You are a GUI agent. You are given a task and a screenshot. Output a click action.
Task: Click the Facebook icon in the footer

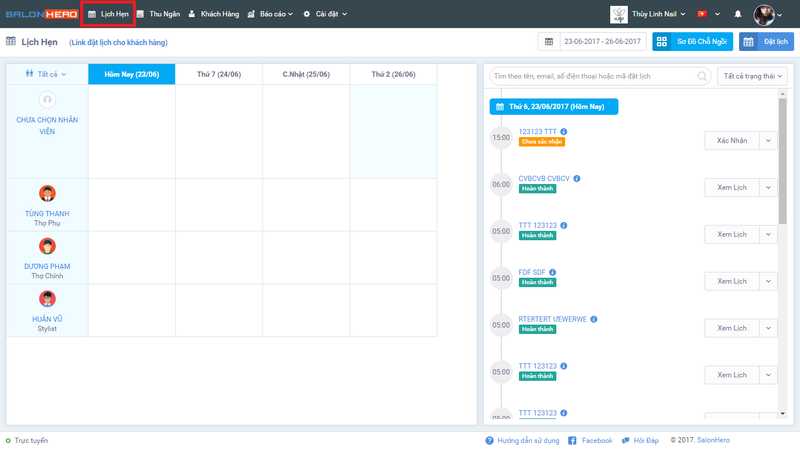point(572,440)
